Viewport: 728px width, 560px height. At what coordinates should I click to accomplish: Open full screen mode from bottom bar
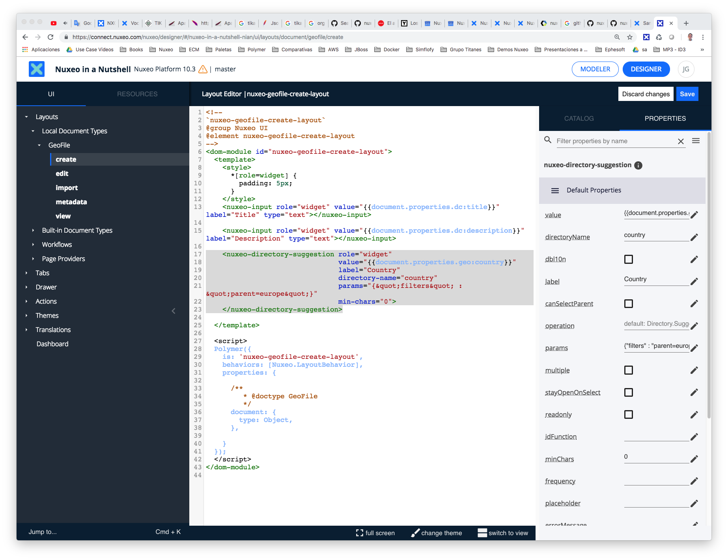click(359, 533)
